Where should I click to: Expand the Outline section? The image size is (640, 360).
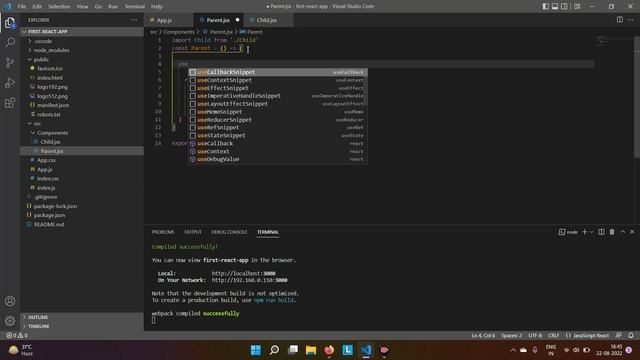82,317
